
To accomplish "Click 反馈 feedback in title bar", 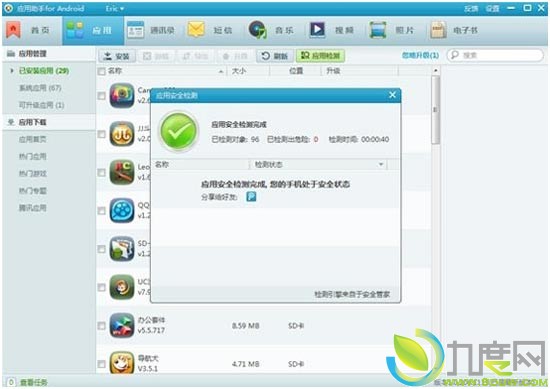I will click(471, 8).
